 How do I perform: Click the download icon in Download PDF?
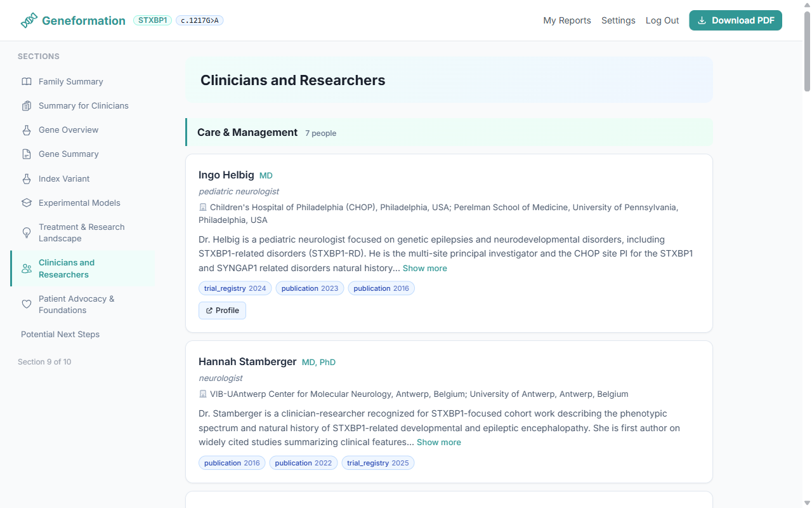(x=702, y=20)
